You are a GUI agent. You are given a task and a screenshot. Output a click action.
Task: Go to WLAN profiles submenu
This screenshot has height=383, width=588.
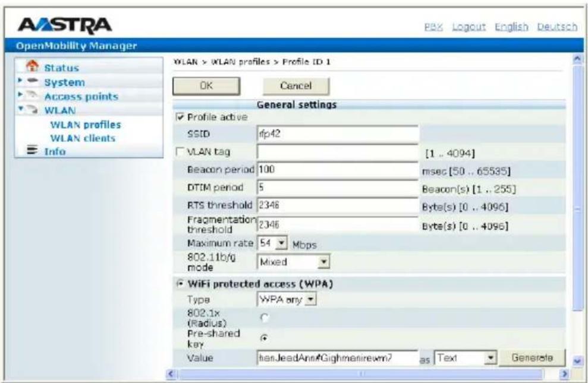pos(86,125)
